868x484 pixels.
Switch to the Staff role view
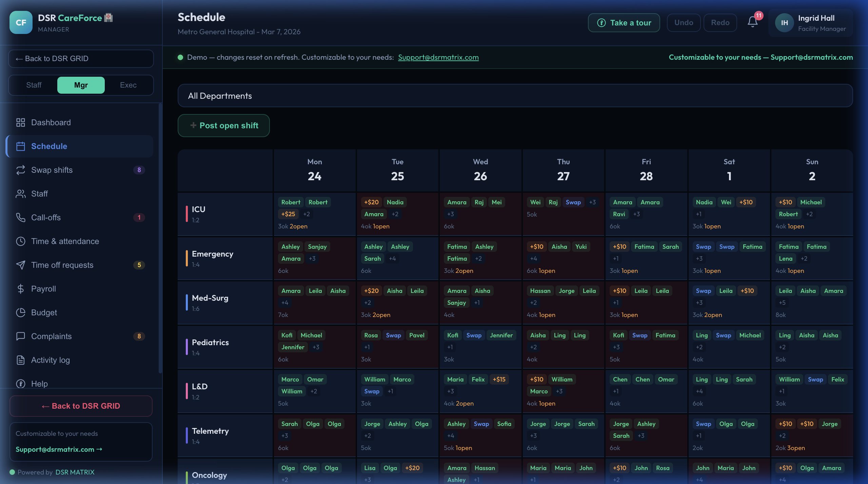(x=34, y=85)
